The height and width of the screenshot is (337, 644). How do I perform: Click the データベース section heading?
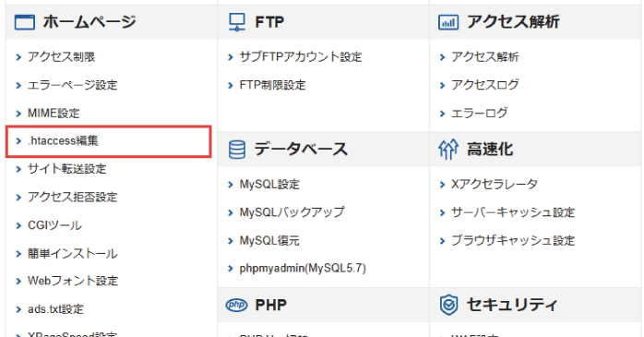coord(301,150)
